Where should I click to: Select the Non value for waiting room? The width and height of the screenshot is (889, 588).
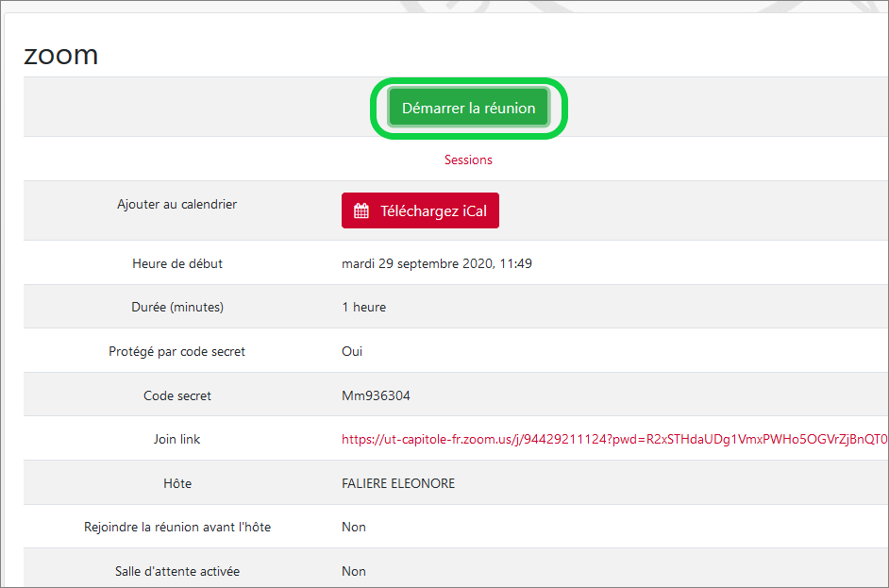click(353, 572)
